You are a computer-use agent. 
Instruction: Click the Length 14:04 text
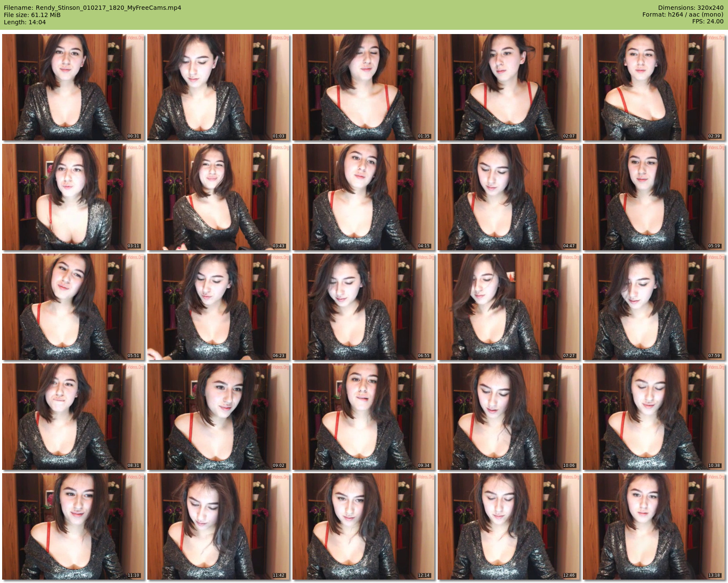[25, 22]
